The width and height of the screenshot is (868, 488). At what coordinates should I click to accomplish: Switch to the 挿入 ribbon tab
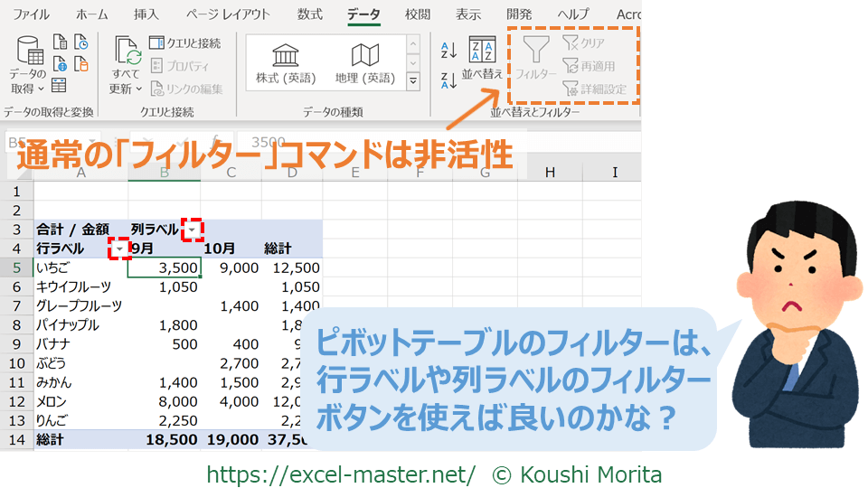pos(146,14)
